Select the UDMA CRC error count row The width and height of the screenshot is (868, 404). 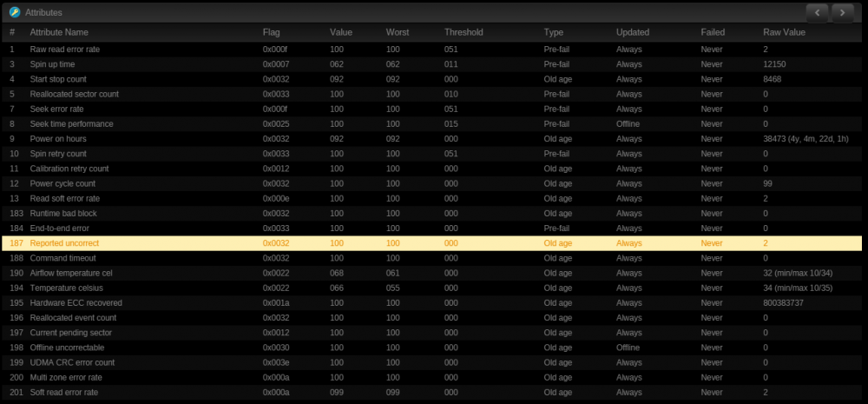(x=431, y=363)
